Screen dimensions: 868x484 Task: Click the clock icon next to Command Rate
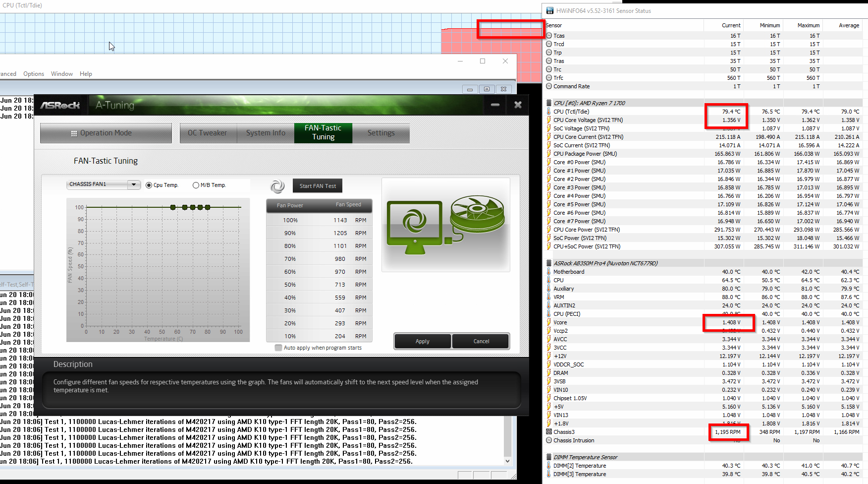pyautogui.click(x=549, y=86)
